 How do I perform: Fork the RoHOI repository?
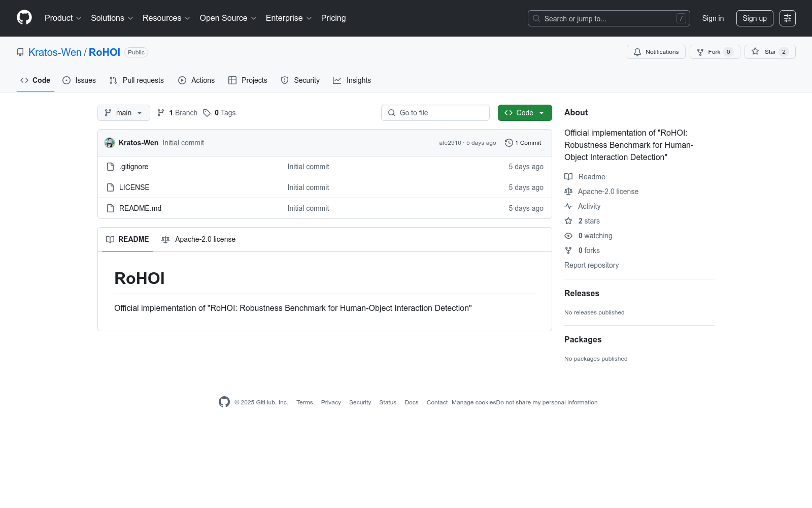pos(715,52)
